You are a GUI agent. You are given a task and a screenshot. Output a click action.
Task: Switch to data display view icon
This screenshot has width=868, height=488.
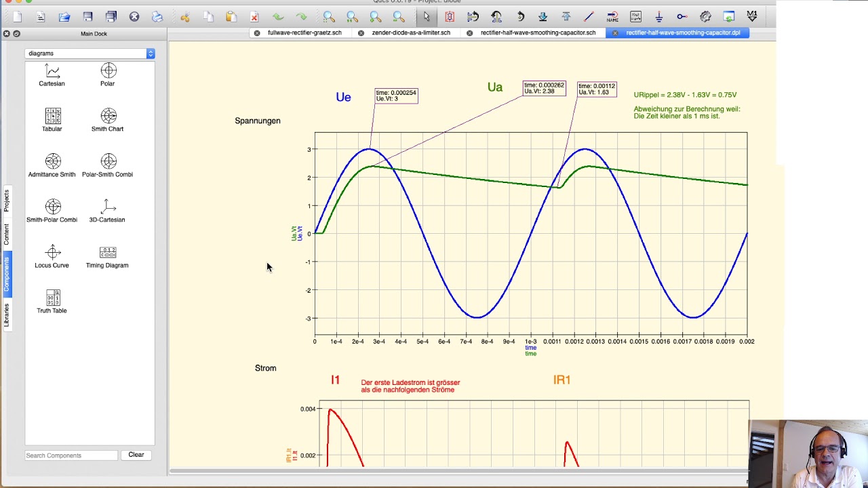tap(729, 17)
